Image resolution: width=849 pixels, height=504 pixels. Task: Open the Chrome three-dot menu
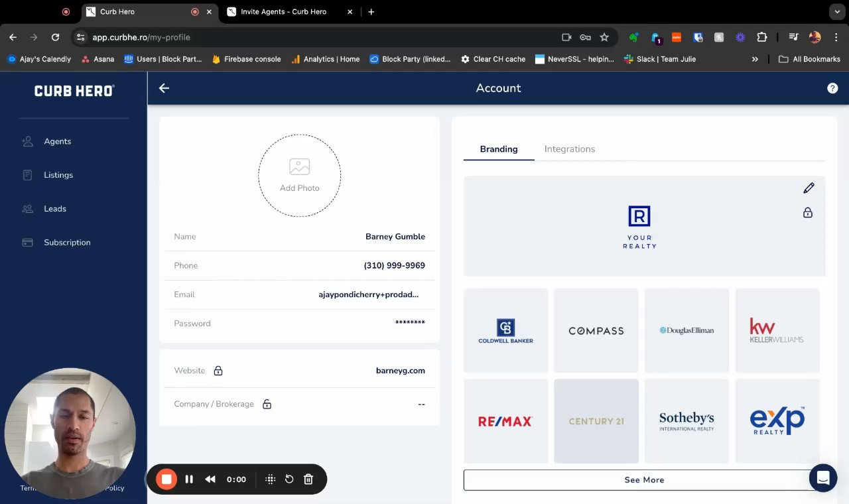(835, 38)
